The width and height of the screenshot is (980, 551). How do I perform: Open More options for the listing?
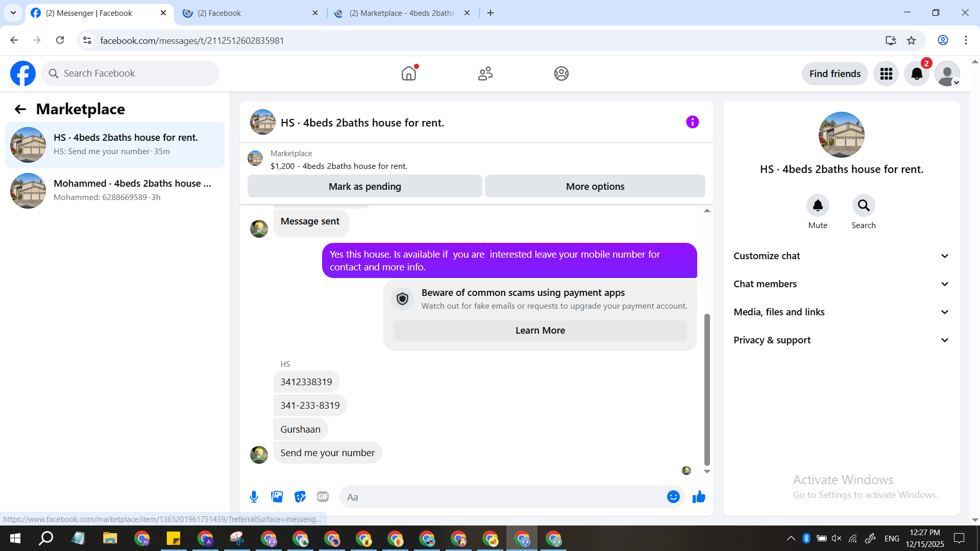coord(595,186)
